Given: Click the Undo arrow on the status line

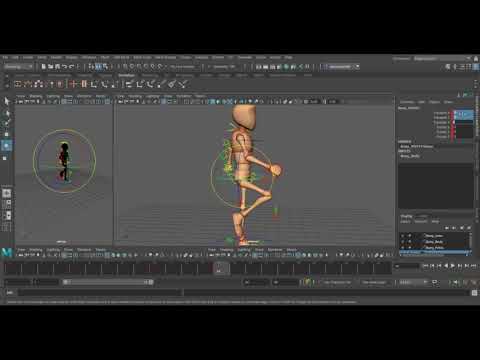Looking at the screenshot, I should [x=64, y=67].
